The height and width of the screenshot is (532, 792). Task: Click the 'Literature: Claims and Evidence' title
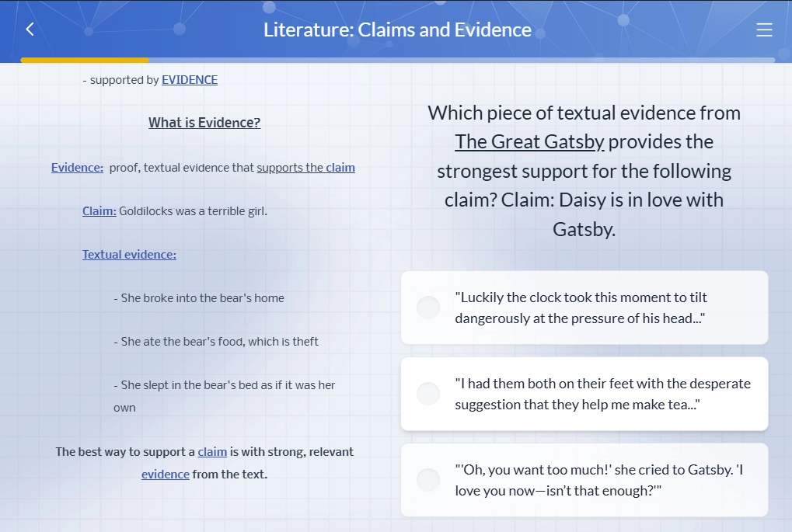pyautogui.click(x=397, y=30)
